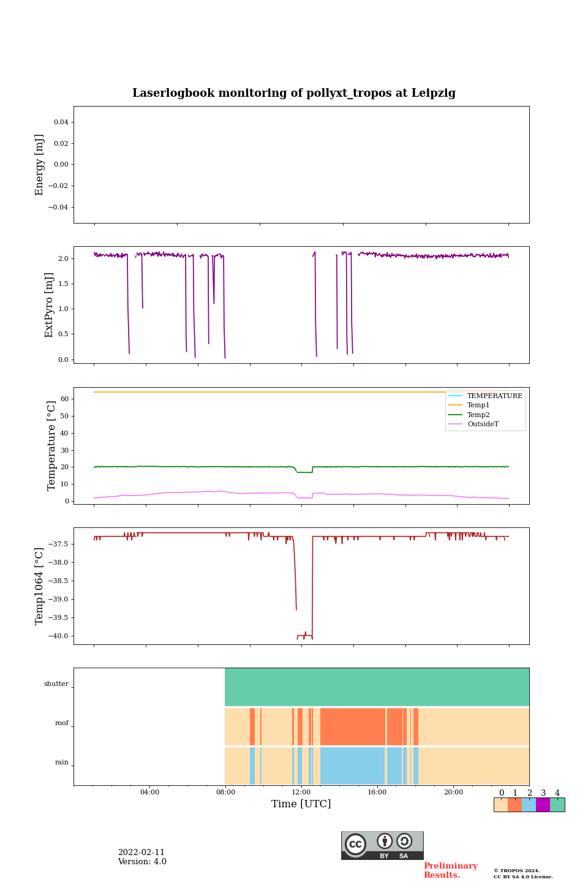This screenshot has width=588, height=882.
Task: Click the shutter row label
Action: tap(56, 684)
